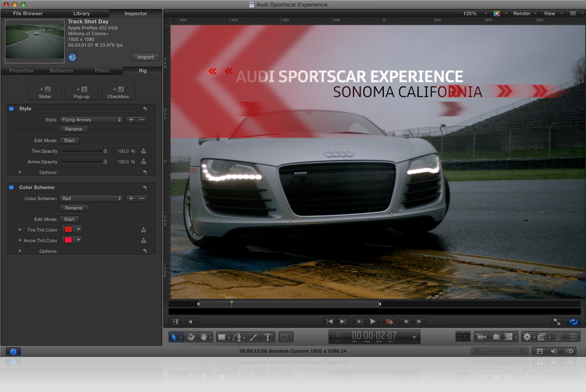
Task: Open the Color Scheme pop-up showing Red
Action: click(91, 198)
